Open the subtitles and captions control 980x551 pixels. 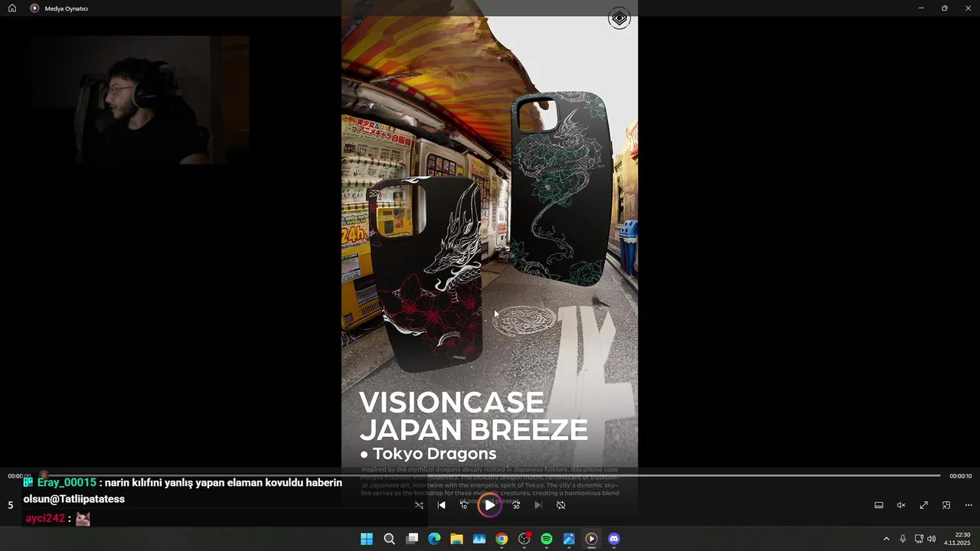[x=879, y=505]
